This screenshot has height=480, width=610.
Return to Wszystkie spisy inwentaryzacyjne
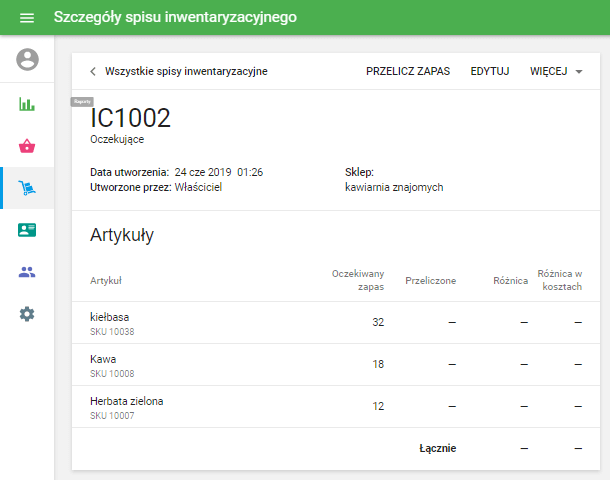(x=186, y=72)
